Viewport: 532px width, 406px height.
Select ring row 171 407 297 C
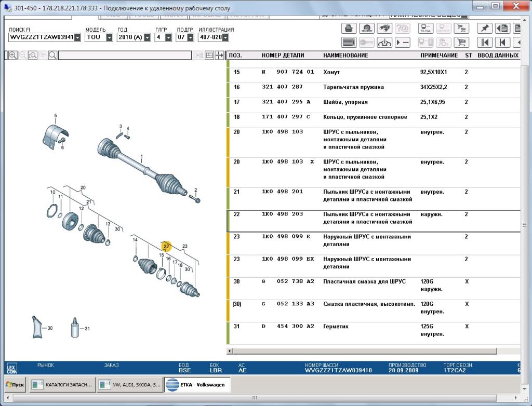373,120
